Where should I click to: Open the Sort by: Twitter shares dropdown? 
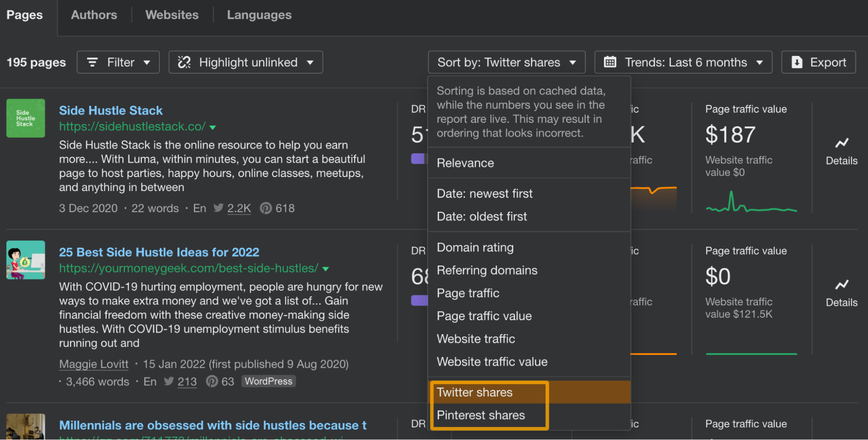[506, 62]
